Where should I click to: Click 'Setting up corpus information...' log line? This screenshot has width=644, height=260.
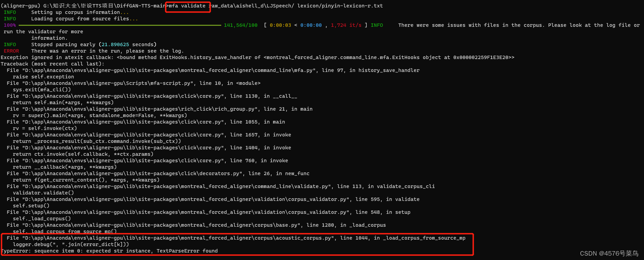pyautogui.click(x=80, y=12)
